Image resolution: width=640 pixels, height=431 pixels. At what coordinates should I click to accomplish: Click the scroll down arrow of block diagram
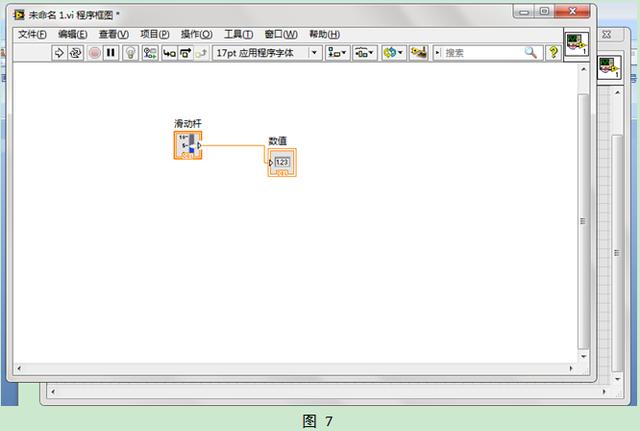pyautogui.click(x=583, y=356)
